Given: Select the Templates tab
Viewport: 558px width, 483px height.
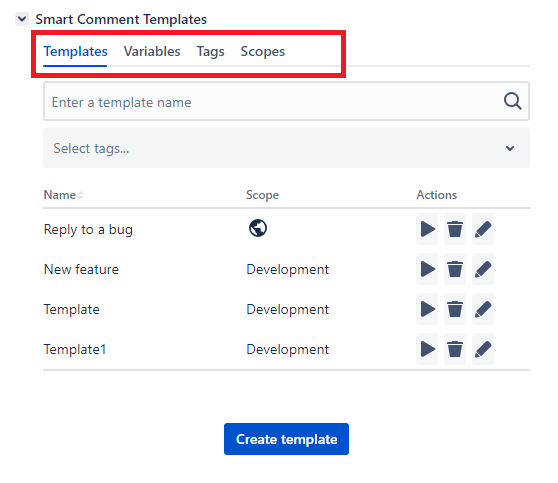Looking at the screenshot, I should point(75,52).
